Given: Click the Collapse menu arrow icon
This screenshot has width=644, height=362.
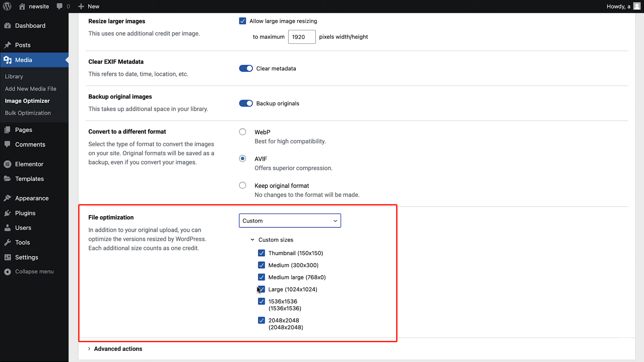Looking at the screenshot, I should [7, 272].
